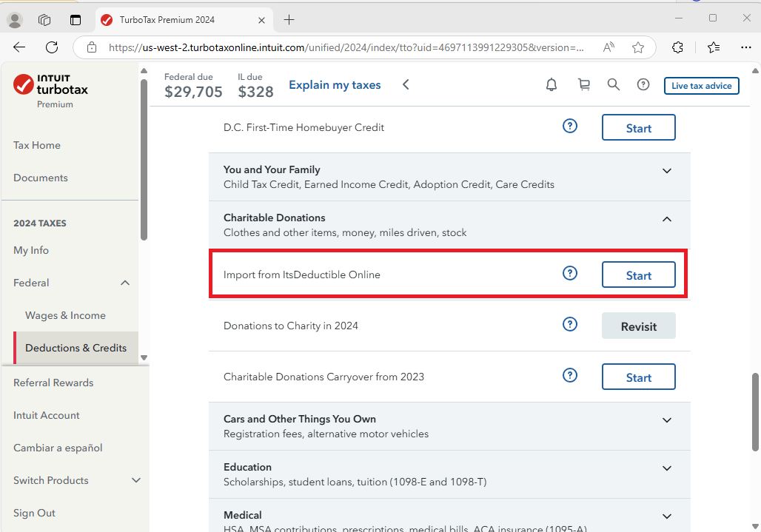Viewport: 761px width, 532px height.
Task: Reload the page with the refresh icon
Action: (52, 47)
